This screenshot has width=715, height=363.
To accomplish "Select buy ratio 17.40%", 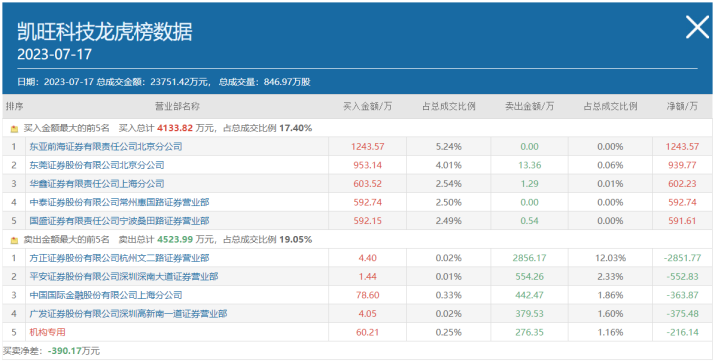I will tap(297, 129).
